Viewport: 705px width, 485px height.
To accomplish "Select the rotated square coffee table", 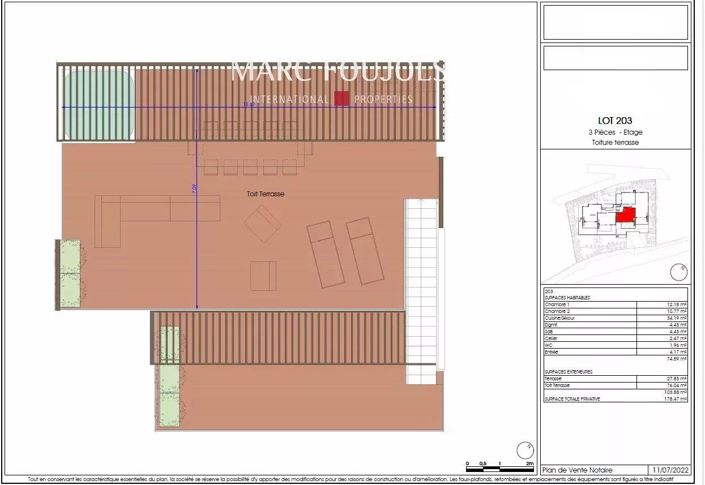I will click(x=264, y=228).
